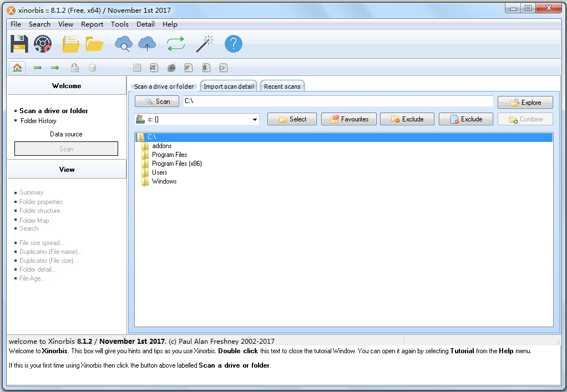
Task: Click the green forward arrow
Action: click(x=55, y=68)
